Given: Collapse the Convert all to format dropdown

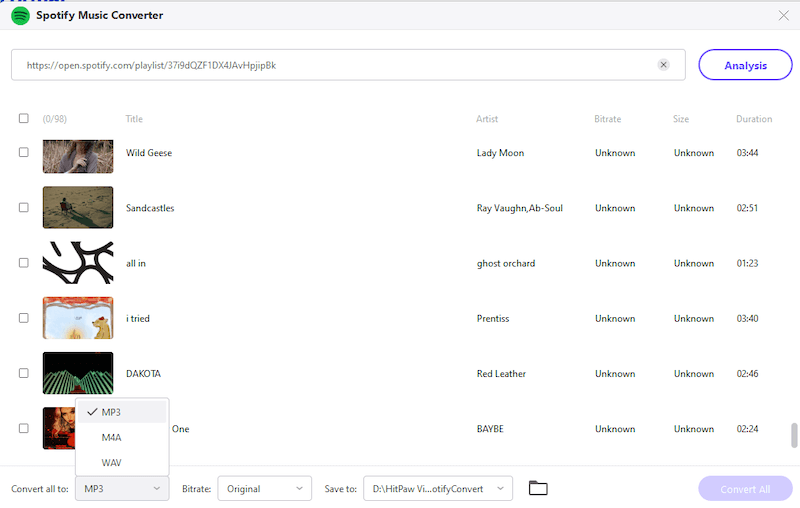Looking at the screenshot, I should point(122,488).
